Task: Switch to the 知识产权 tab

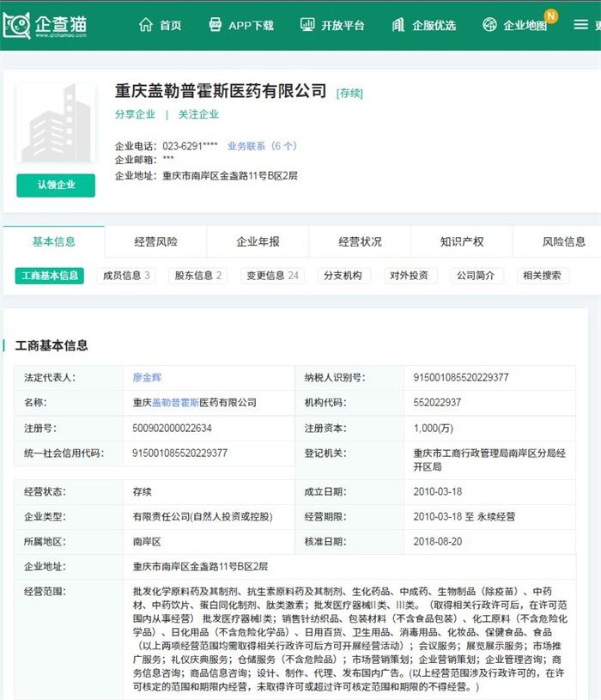Action: pos(462,241)
